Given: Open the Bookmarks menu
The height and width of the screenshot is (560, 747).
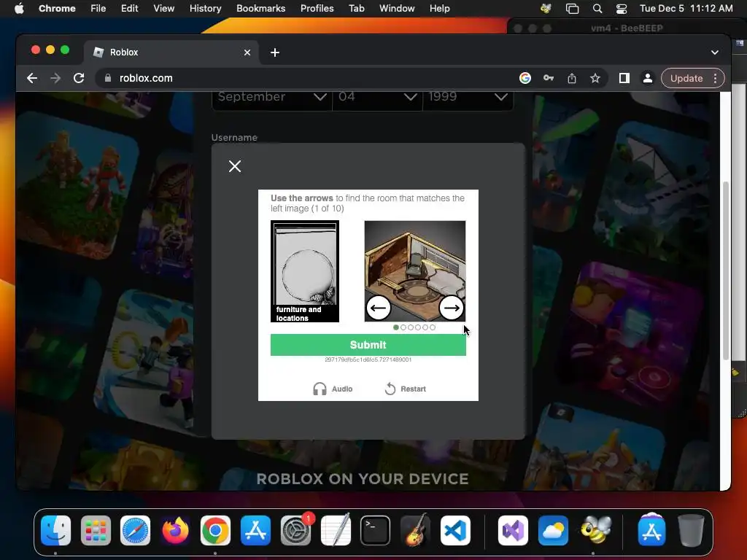Looking at the screenshot, I should [260, 8].
